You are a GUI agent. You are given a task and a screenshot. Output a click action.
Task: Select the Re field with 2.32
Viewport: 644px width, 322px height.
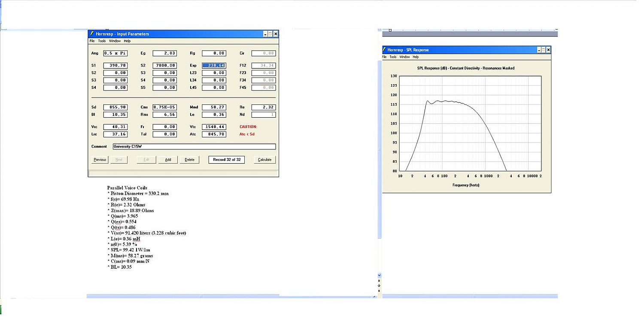[264, 107]
